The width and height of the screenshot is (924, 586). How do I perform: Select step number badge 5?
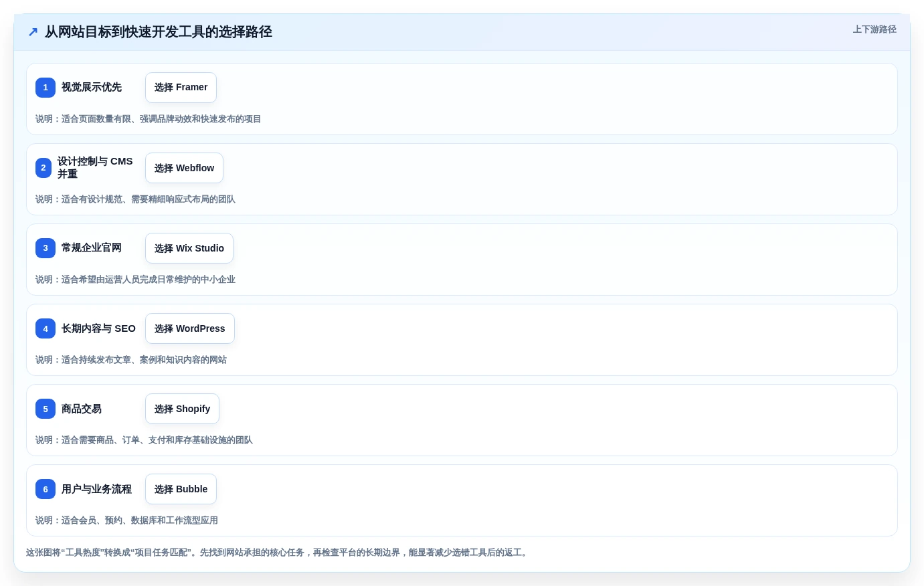point(45,409)
